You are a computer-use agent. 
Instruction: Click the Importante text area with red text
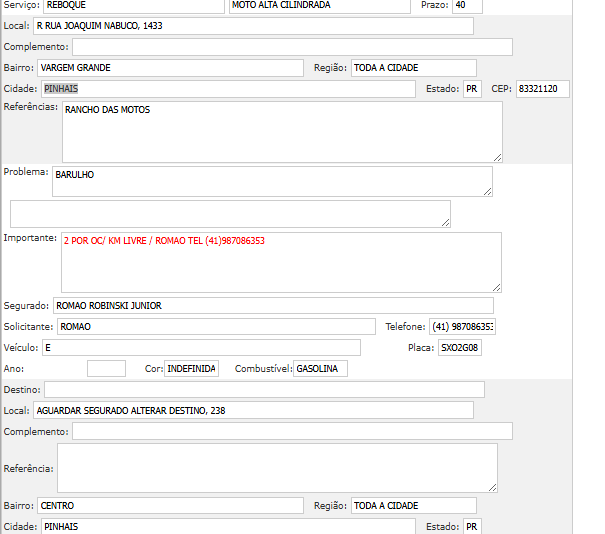281,262
